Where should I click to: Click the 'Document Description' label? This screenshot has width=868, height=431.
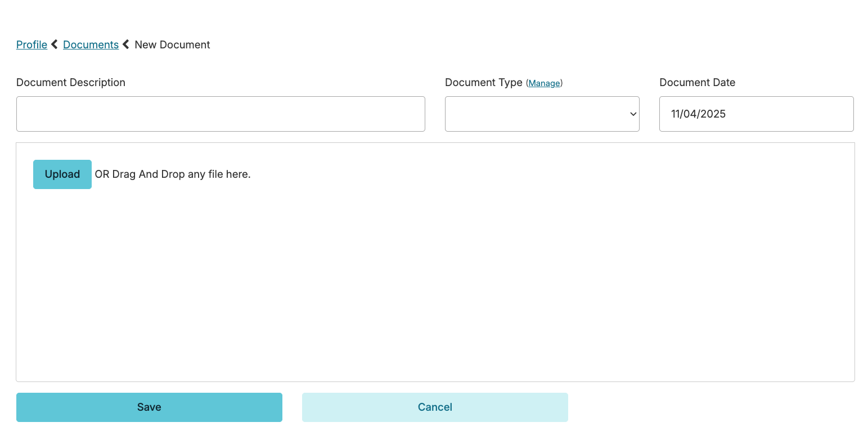71,82
